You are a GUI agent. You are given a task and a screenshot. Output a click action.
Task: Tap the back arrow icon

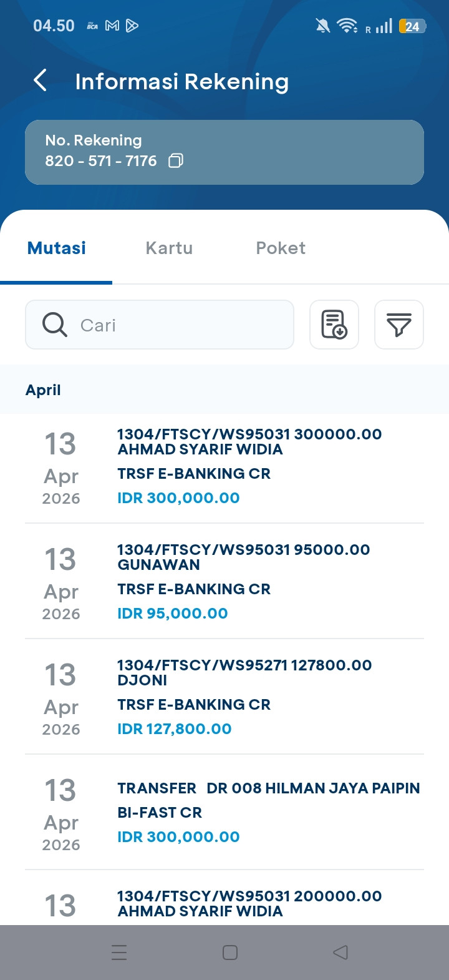(40, 81)
